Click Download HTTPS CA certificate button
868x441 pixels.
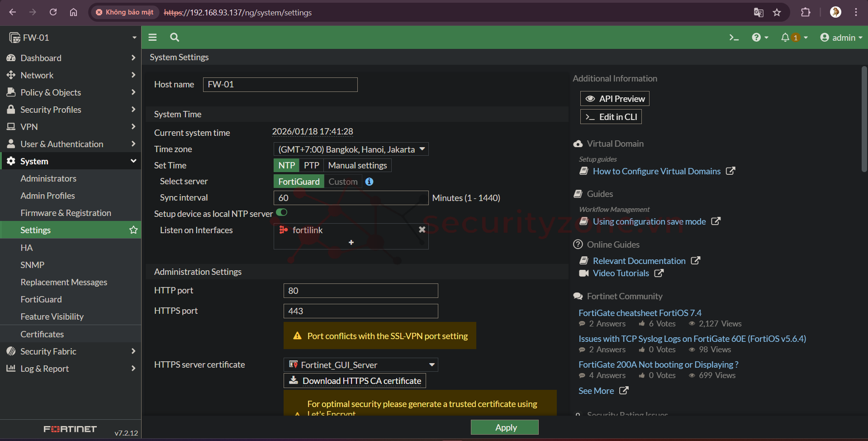coord(355,381)
